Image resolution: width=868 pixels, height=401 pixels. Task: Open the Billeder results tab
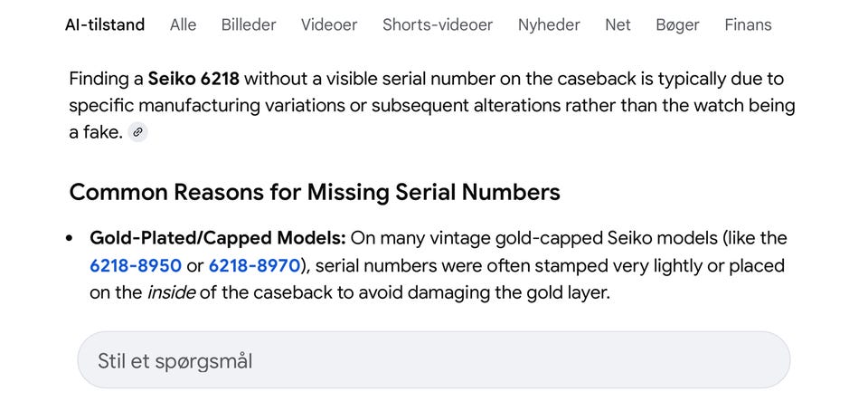[x=249, y=24]
